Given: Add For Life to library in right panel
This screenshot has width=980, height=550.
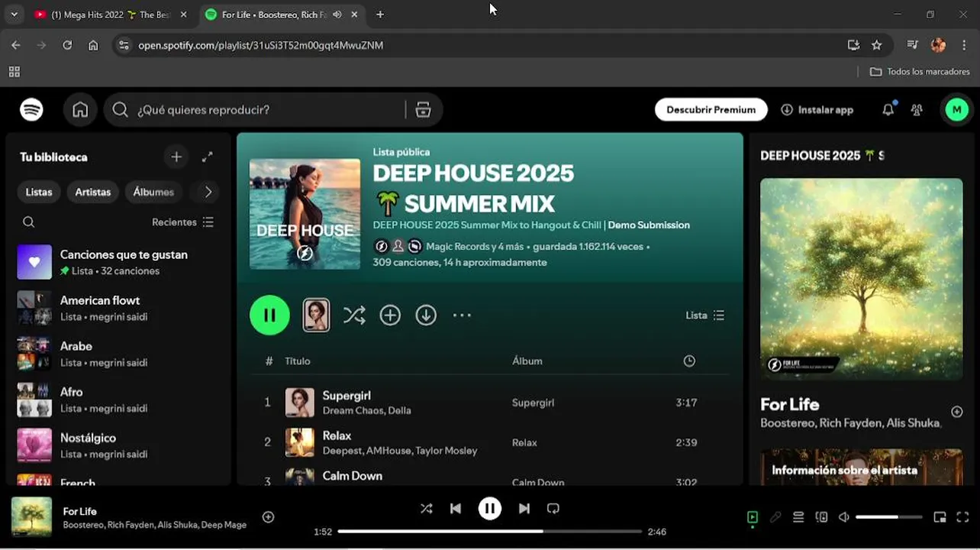Looking at the screenshot, I should (956, 412).
